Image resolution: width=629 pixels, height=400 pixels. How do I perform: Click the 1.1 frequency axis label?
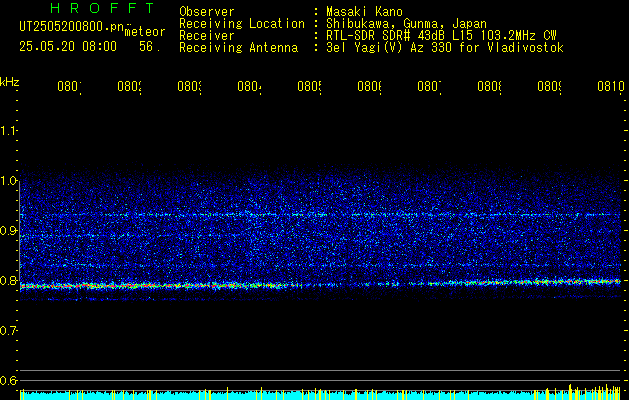click(8, 130)
